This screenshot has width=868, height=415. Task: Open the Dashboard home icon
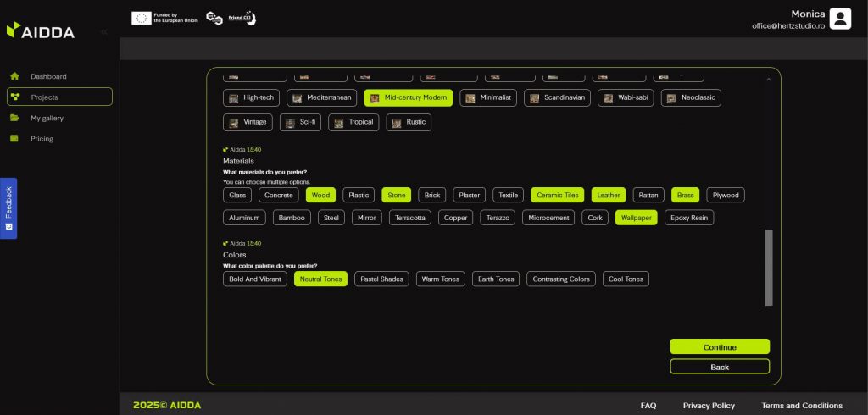(14, 76)
